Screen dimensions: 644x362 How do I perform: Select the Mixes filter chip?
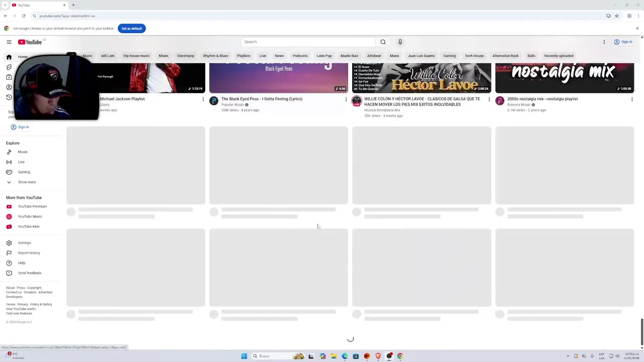pyautogui.click(x=164, y=56)
